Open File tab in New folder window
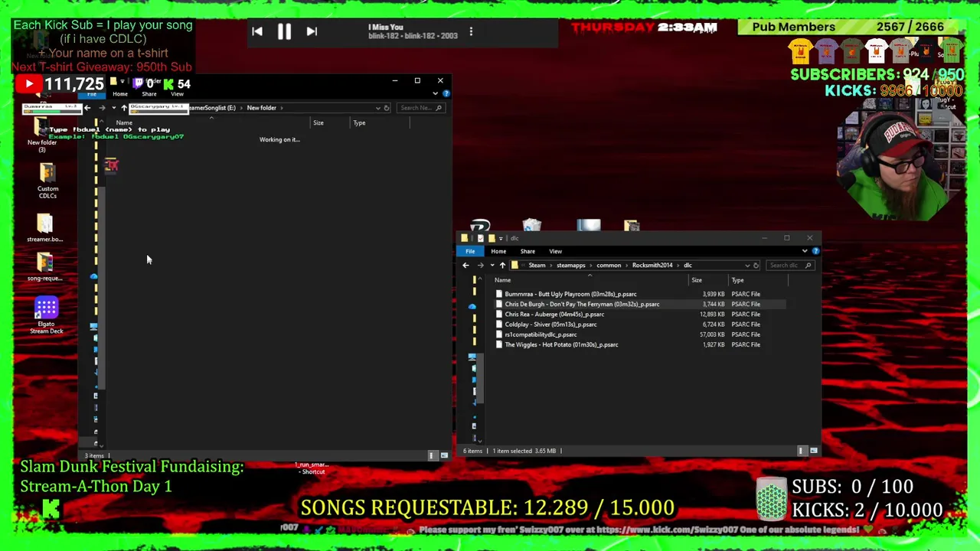The width and height of the screenshot is (980, 551). point(92,94)
